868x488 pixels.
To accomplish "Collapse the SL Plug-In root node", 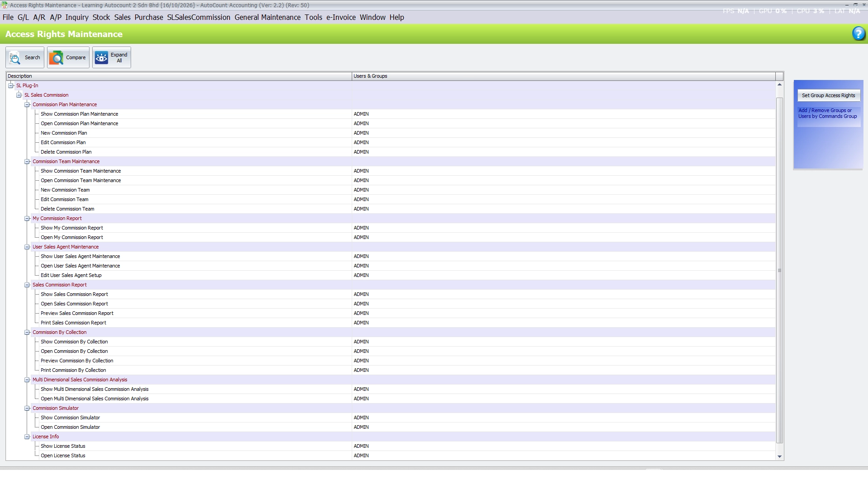I will (x=11, y=85).
